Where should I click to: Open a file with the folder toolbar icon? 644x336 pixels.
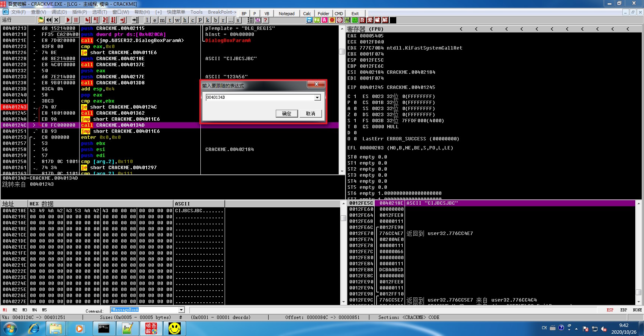pos(41,20)
